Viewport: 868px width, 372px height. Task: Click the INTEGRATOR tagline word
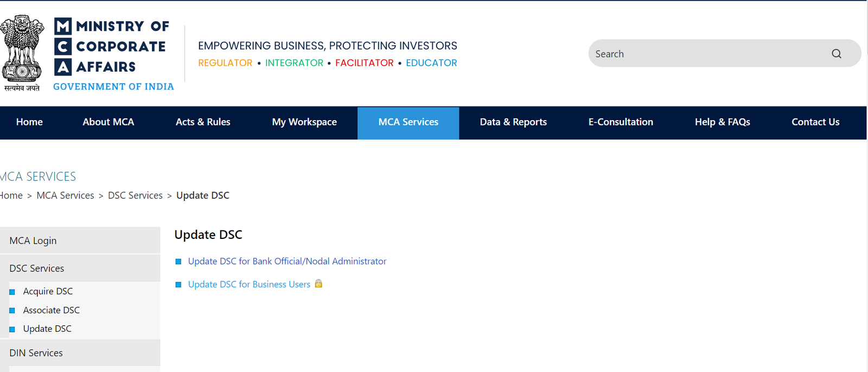click(x=294, y=63)
